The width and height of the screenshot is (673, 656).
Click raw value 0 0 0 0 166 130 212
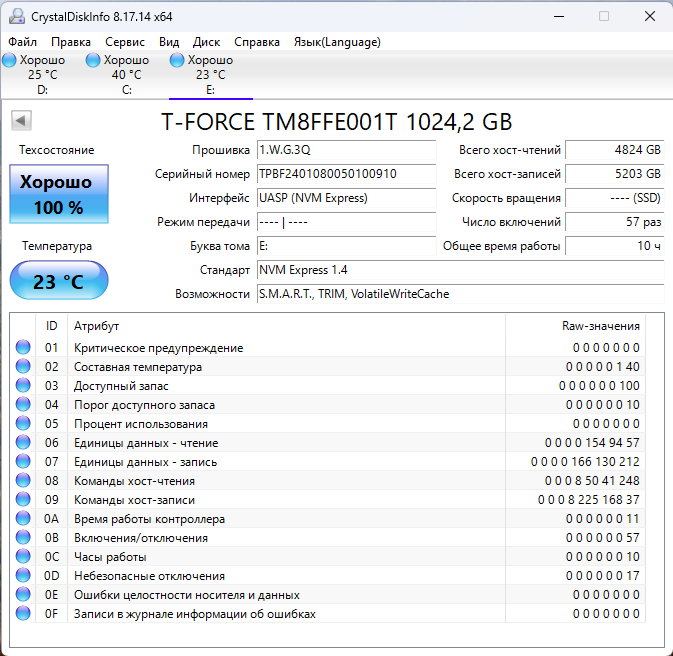[x=585, y=462]
